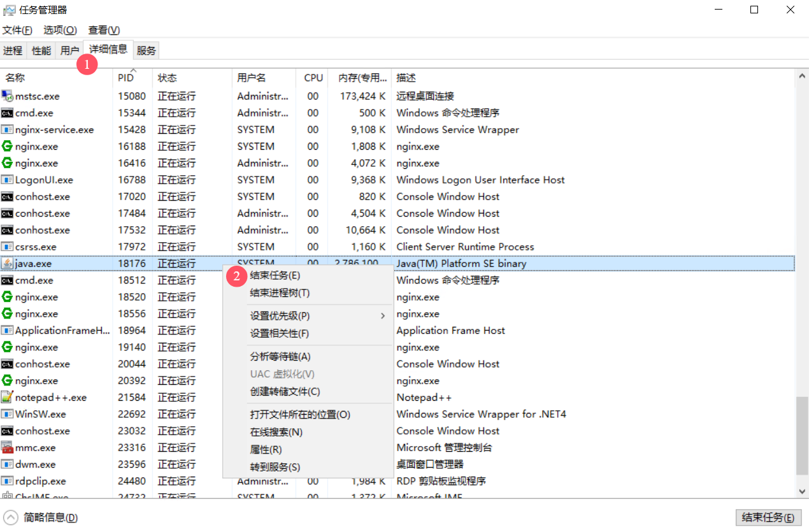Open the 查看(V) menu

click(x=104, y=30)
